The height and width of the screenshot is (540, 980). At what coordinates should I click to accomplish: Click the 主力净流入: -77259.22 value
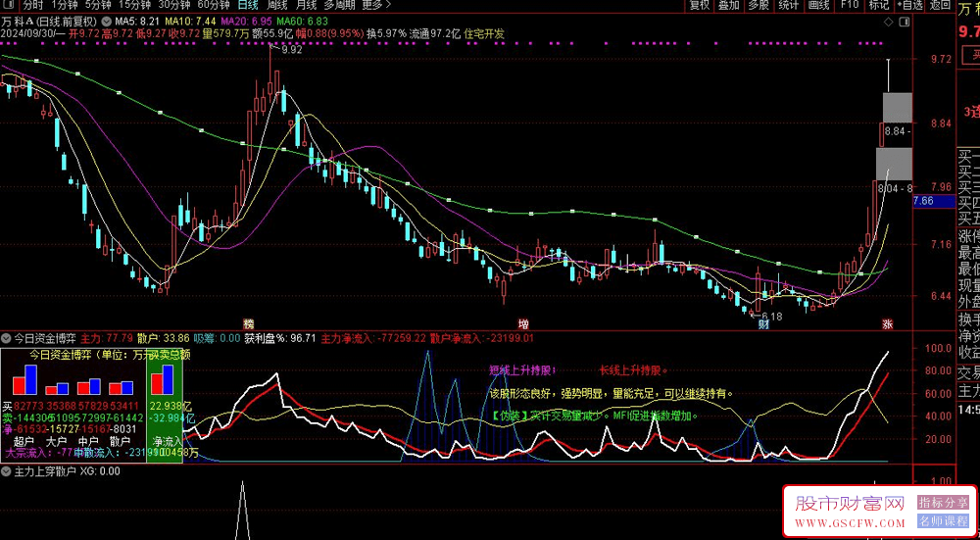[373, 338]
